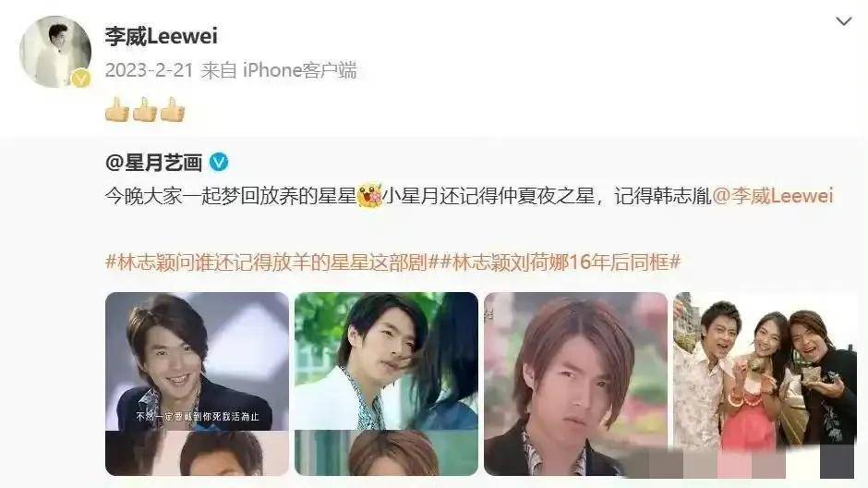Open the 李威Leewei username link
868x488 pixels.
tap(161, 37)
